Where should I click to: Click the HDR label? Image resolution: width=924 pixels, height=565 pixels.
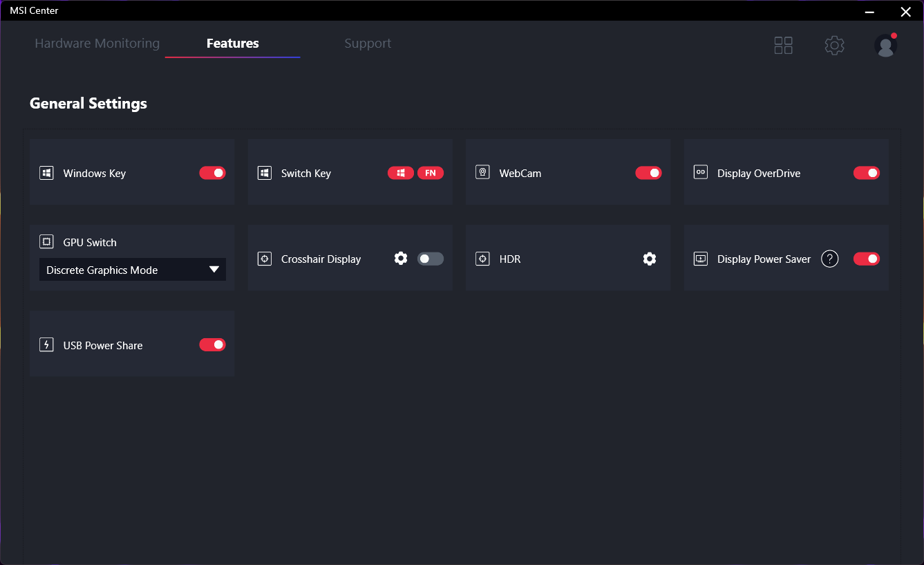pyautogui.click(x=510, y=259)
